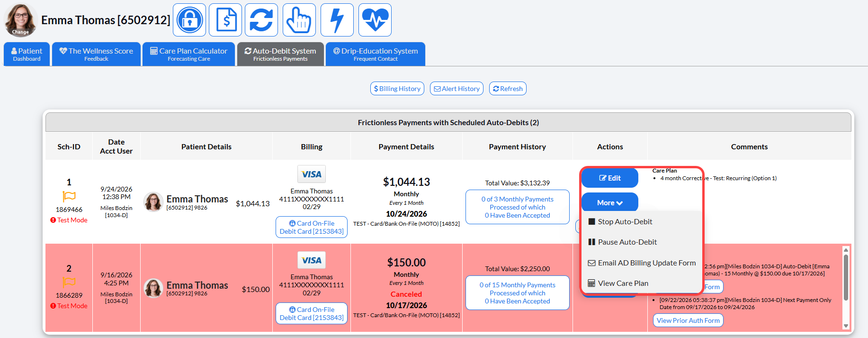
Task: Open Card On-File link for $1,044.13 schedule
Action: [312, 227]
